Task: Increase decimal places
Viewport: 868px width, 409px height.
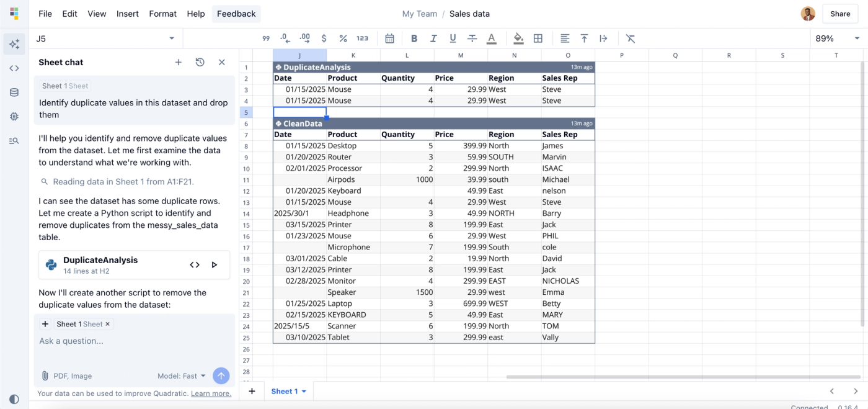Action: (x=304, y=38)
